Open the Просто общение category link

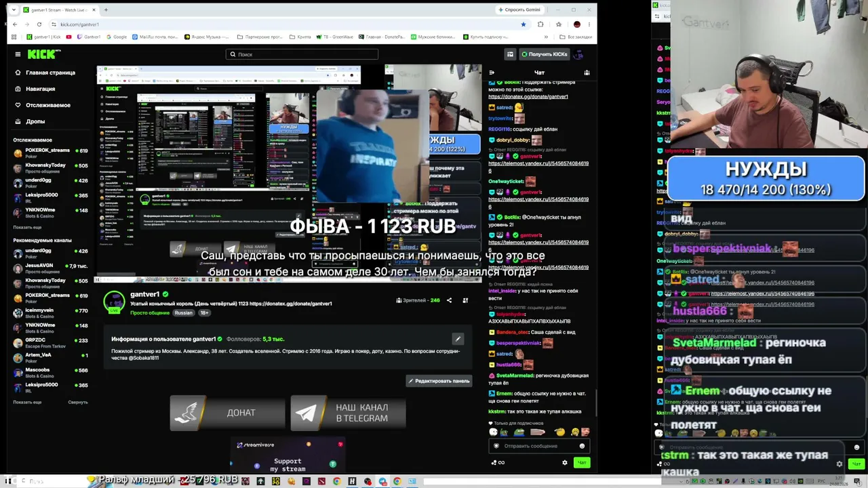(x=150, y=313)
